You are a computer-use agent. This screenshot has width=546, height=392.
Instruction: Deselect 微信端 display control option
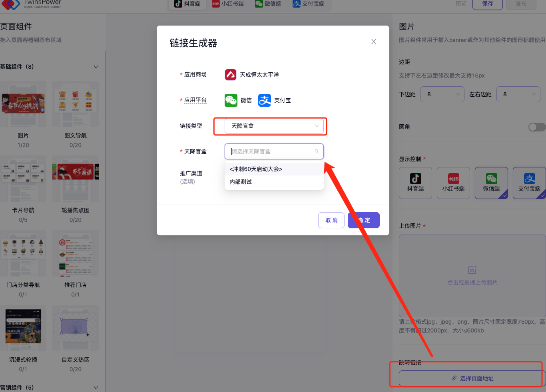point(491,183)
